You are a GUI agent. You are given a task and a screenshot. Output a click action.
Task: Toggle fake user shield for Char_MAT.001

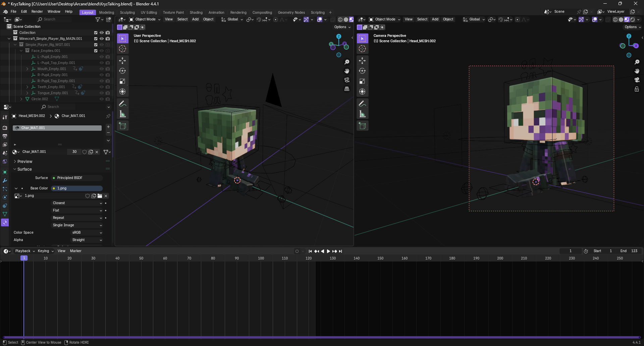click(x=85, y=152)
